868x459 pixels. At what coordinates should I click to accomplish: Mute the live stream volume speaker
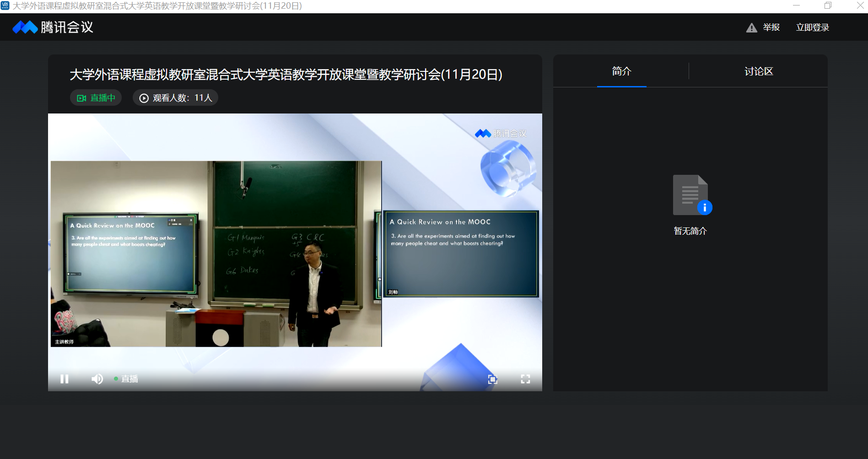(97, 379)
